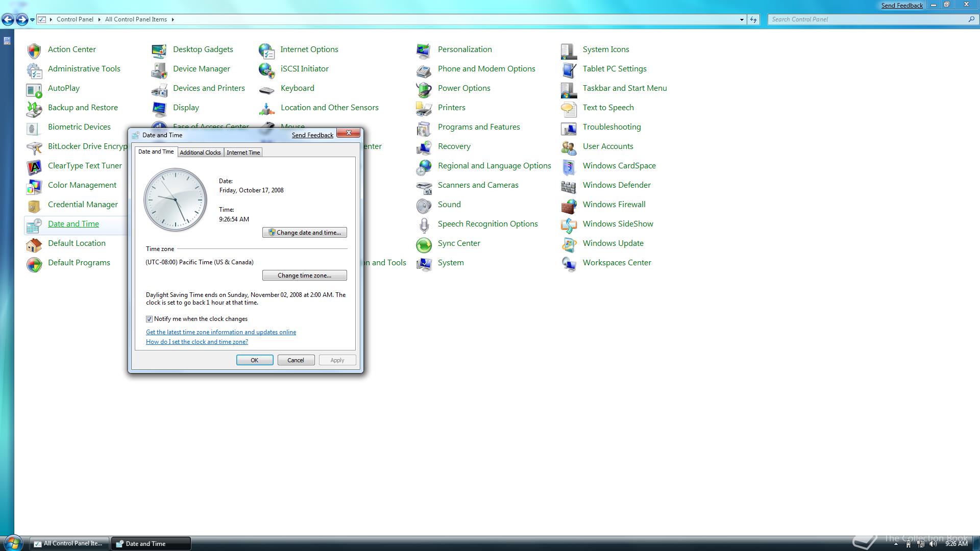Expand the Control Panel breadcrumb arrow

tap(100, 19)
